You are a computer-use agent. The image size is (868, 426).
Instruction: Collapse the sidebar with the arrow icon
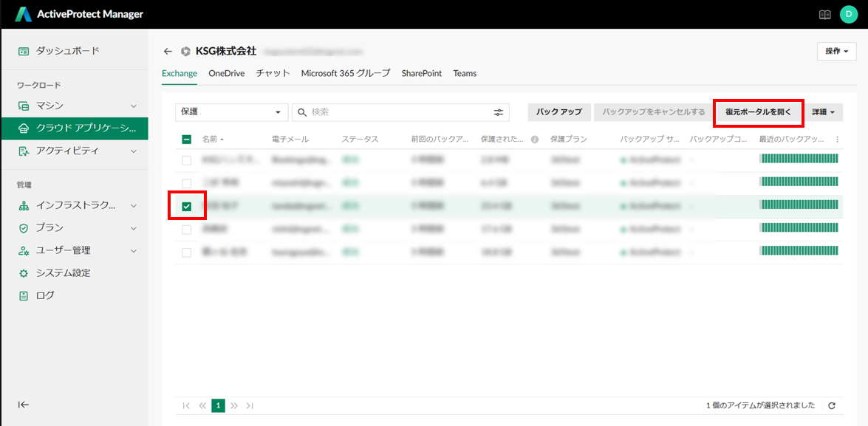23,405
